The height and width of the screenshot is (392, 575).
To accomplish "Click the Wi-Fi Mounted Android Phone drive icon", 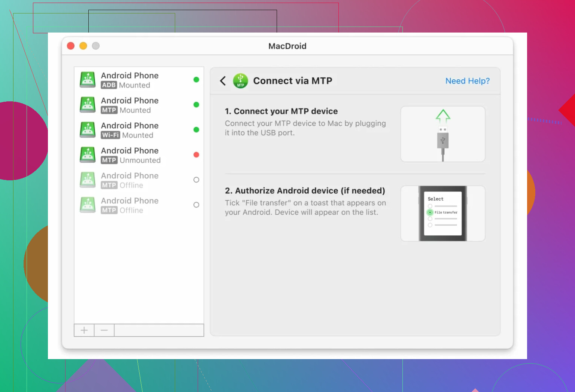I will 88,130.
